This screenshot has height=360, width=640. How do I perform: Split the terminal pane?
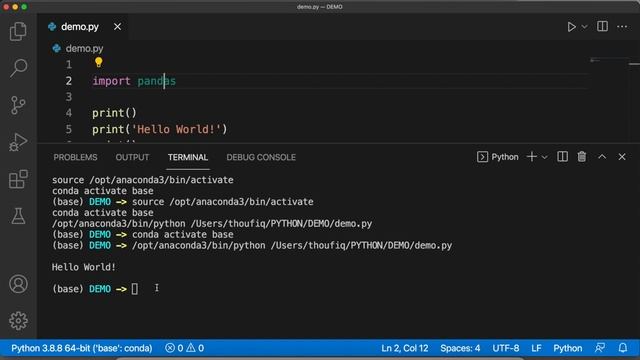click(562, 157)
